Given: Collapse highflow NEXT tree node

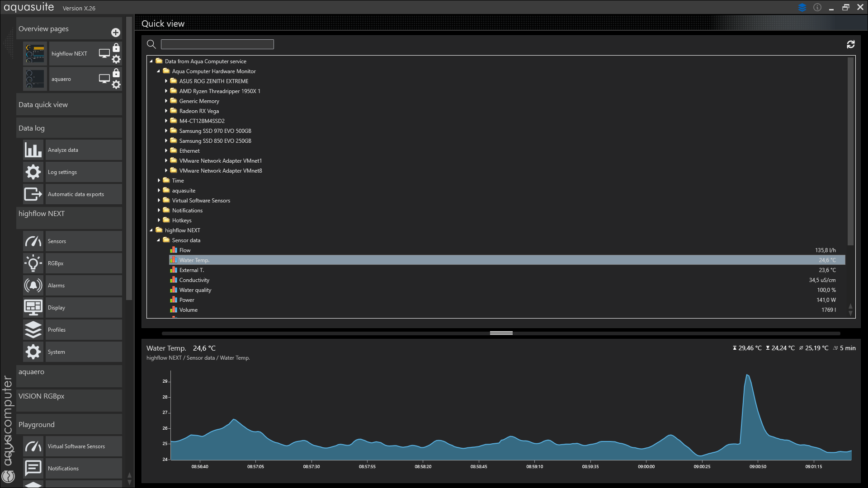Looking at the screenshot, I should 151,230.
